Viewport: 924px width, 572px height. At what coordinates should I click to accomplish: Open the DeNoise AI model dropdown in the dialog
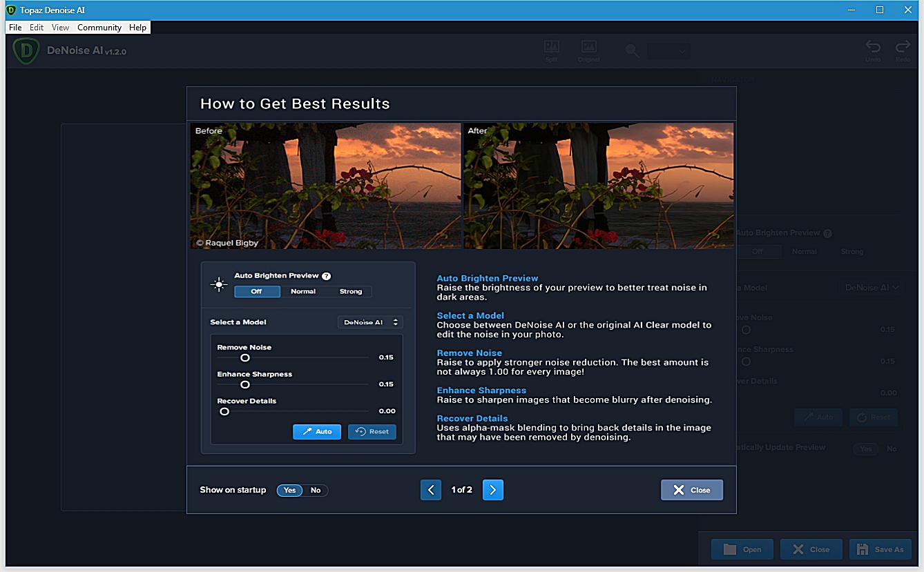tap(370, 322)
